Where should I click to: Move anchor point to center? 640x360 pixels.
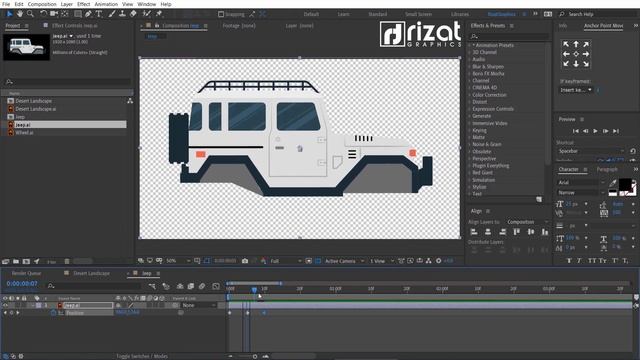(x=576, y=54)
